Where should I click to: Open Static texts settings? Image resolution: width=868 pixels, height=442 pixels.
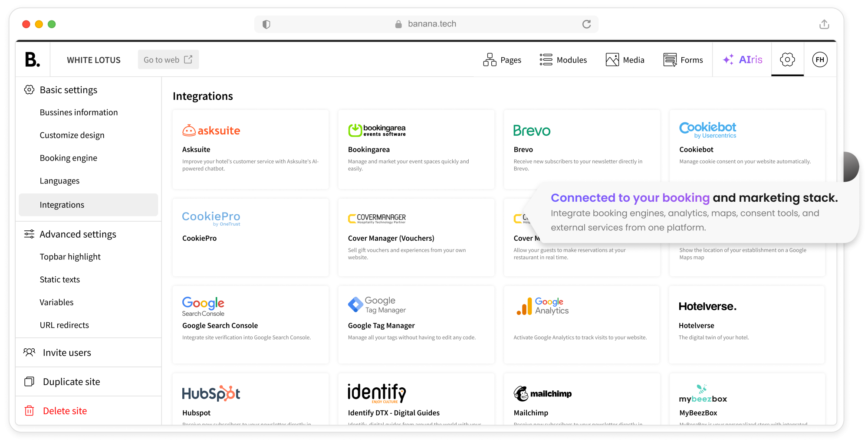pos(60,280)
